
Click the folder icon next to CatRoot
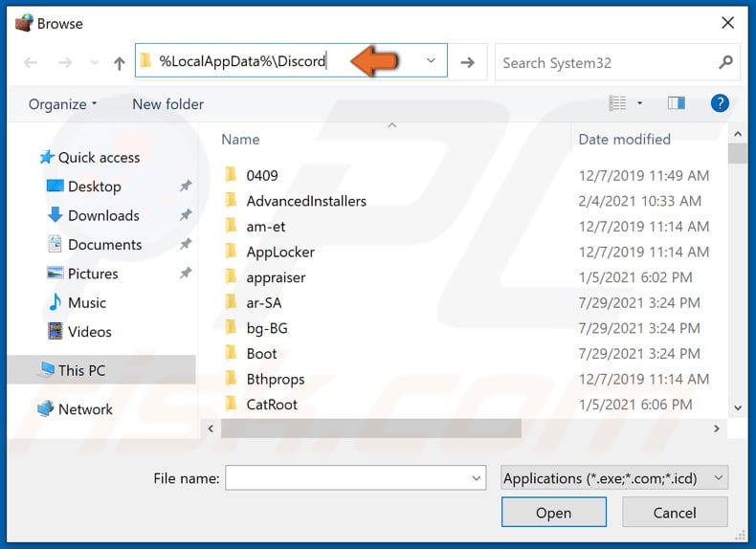(x=232, y=404)
